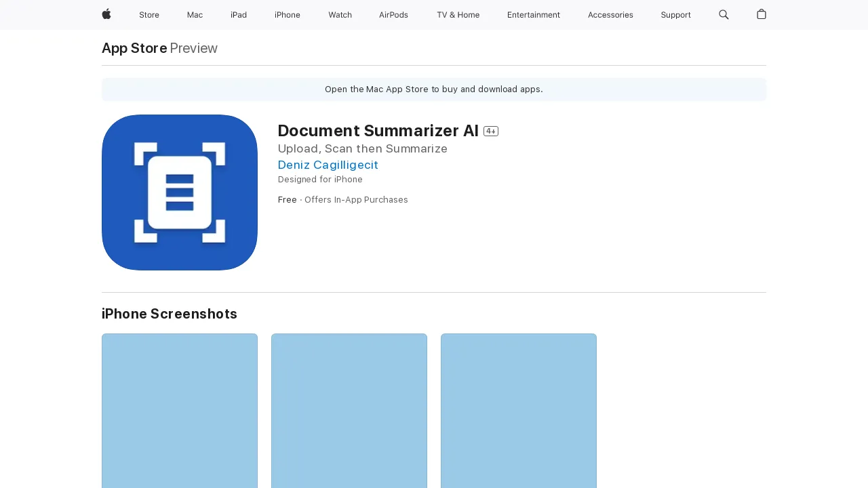The image size is (868, 488).
Task: Open the Entertainment section
Action: [x=534, y=15]
